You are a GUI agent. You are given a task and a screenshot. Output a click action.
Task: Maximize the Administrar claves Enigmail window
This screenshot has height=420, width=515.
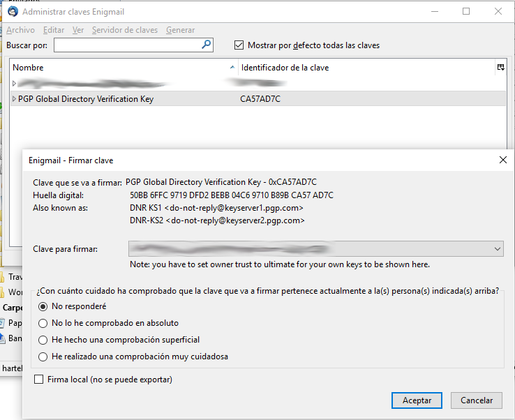[x=466, y=11]
